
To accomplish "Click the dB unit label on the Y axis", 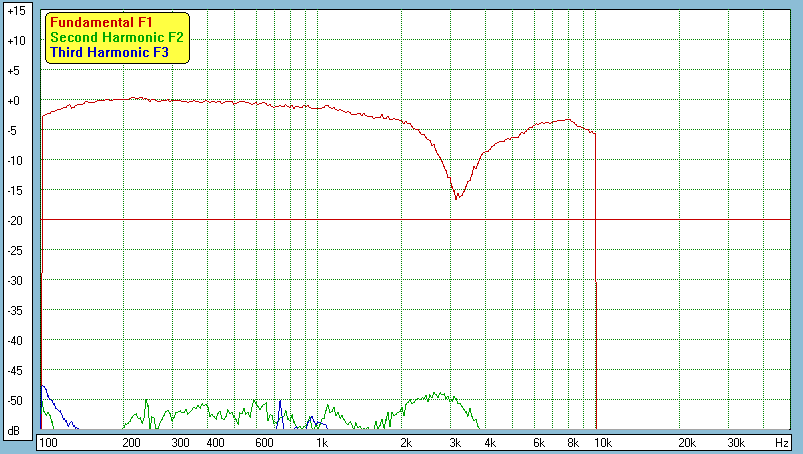I will click(x=14, y=430).
